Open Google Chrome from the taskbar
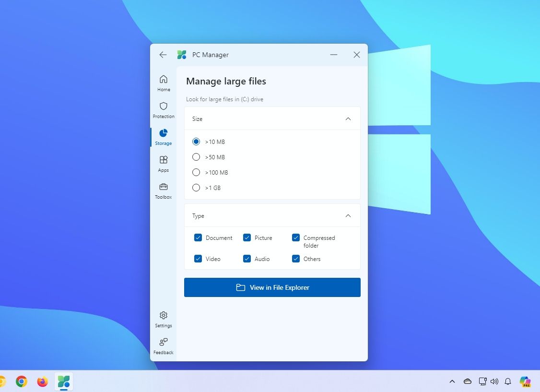Screen dimensions: 540x392 coord(21,381)
